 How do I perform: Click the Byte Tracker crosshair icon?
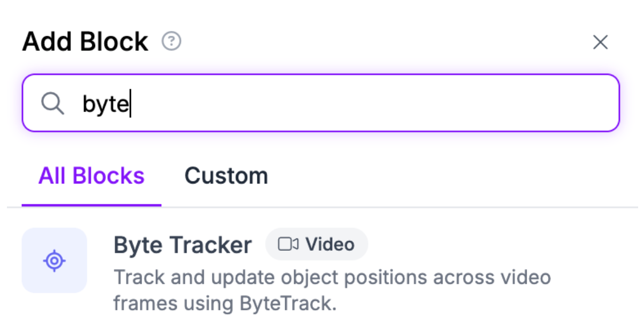pyautogui.click(x=54, y=261)
